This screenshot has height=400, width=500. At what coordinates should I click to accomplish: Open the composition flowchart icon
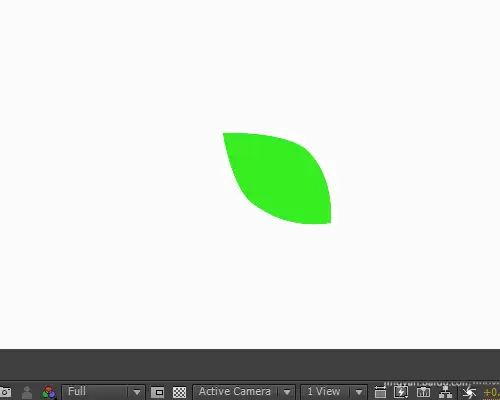445,392
